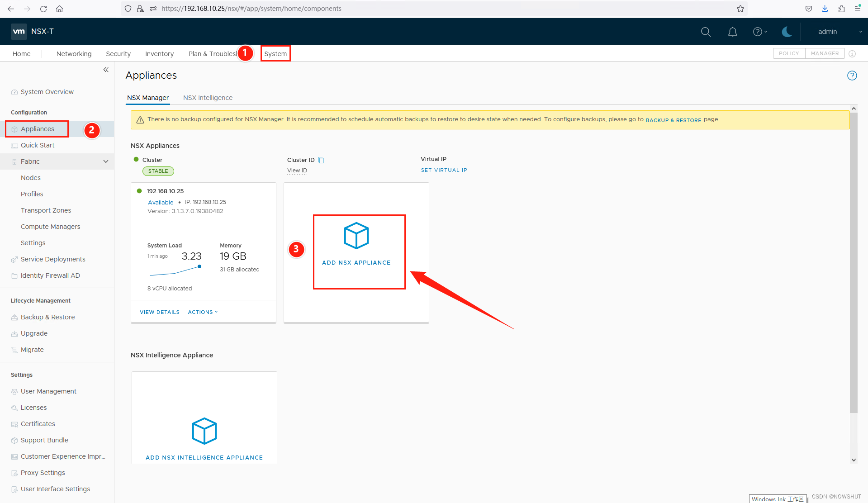Open Licenses in the sidebar
The height and width of the screenshot is (503, 868).
pyautogui.click(x=34, y=408)
